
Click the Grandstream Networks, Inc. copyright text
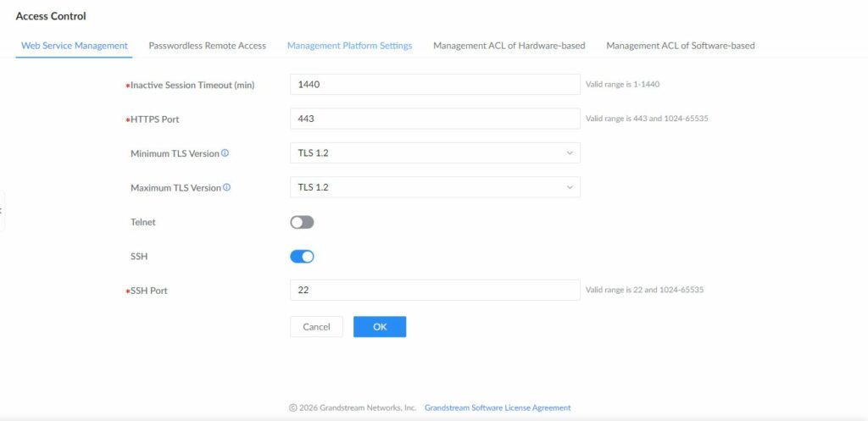point(353,407)
